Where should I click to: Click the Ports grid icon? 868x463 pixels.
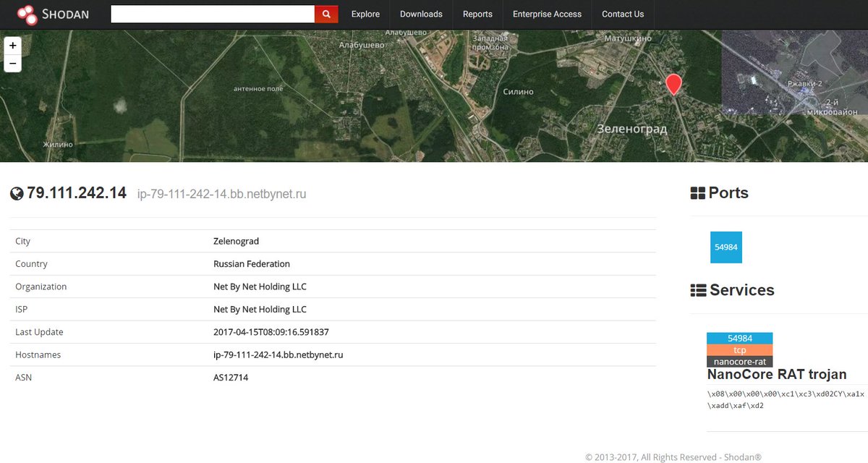click(698, 193)
